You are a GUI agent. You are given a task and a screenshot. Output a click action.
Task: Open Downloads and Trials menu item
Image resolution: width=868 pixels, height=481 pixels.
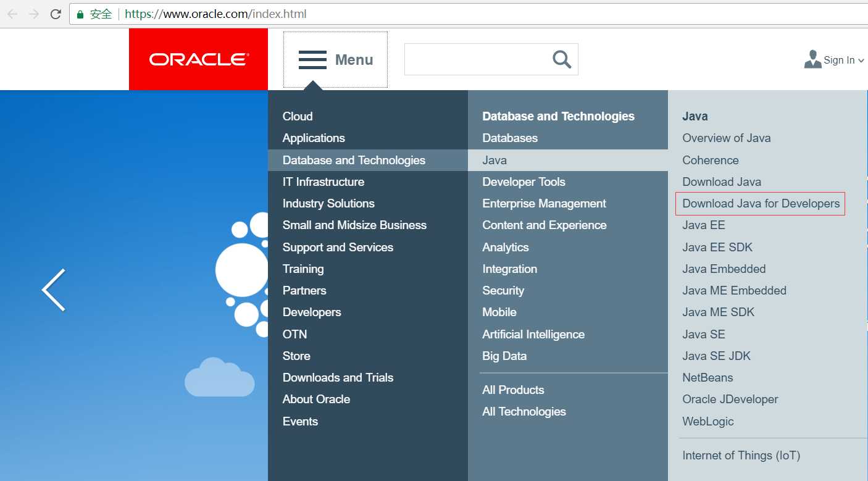tap(338, 377)
